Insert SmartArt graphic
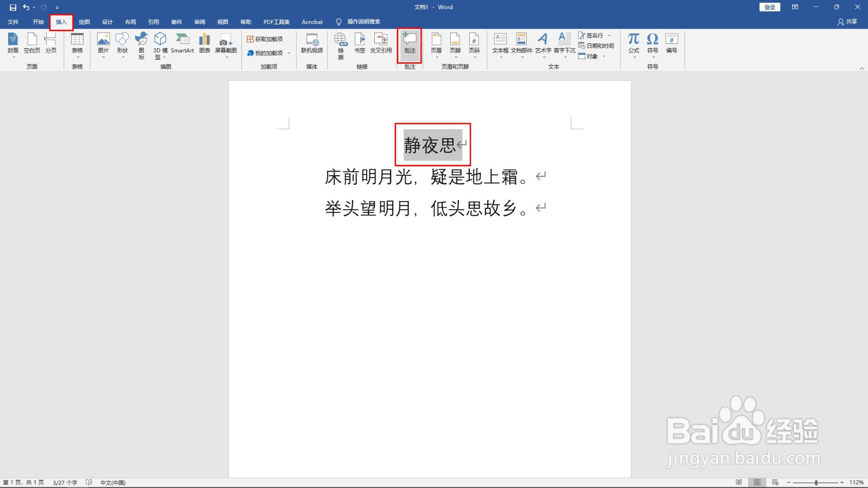 pyautogui.click(x=182, y=46)
